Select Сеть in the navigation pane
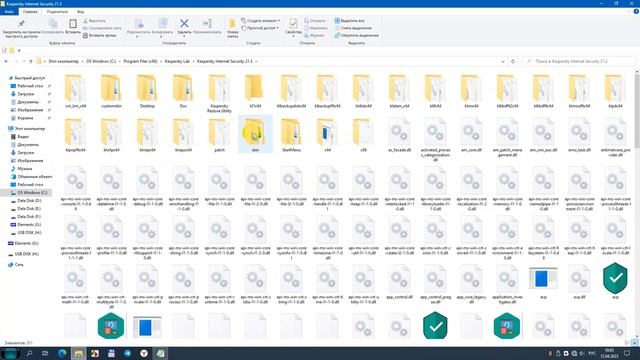 [x=19, y=265]
